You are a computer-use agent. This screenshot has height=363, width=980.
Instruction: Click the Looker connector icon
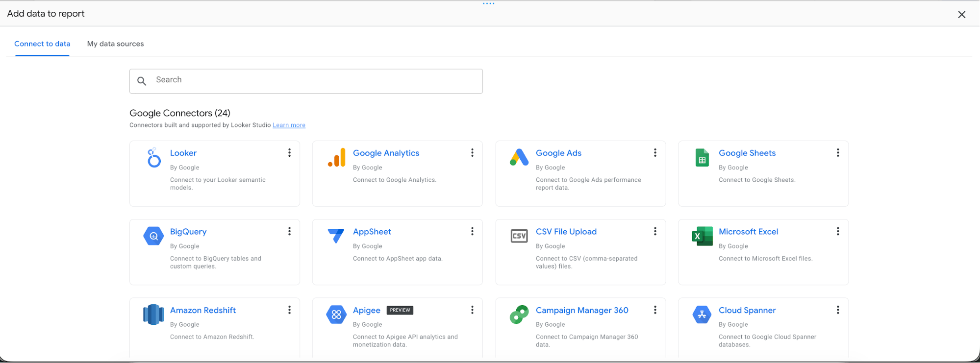[154, 158]
